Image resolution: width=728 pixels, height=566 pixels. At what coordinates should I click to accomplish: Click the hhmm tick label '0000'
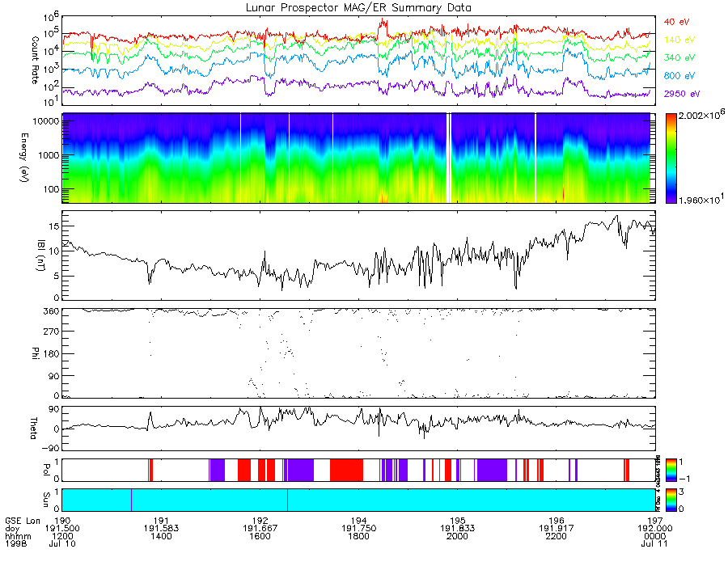pos(654,536)
